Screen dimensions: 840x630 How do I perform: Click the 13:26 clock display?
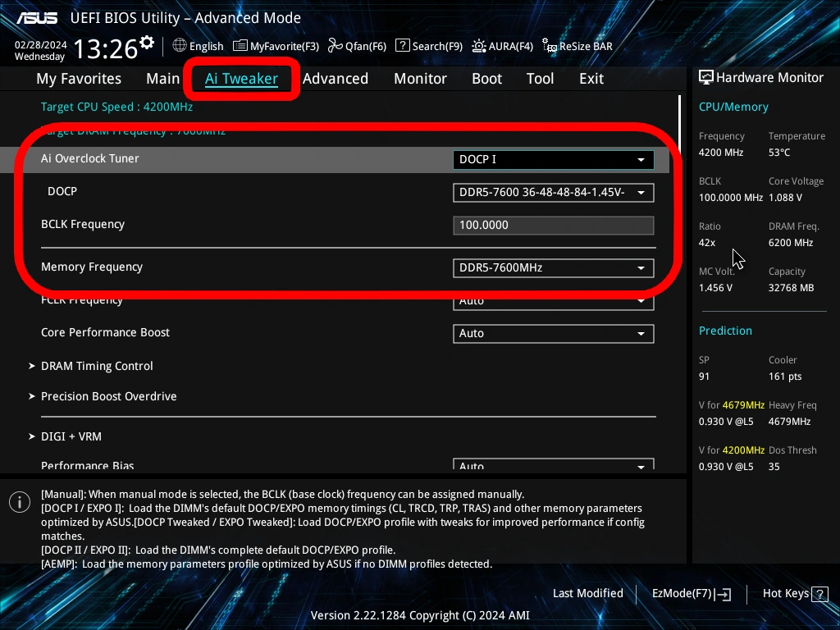pos(106,49)
